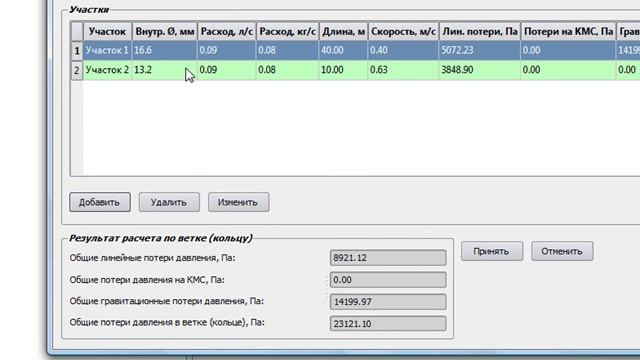Image resolution: width=640 pixels, height=360 pixels.
Task: Click the Удалить button
Action: pos(169,202)
